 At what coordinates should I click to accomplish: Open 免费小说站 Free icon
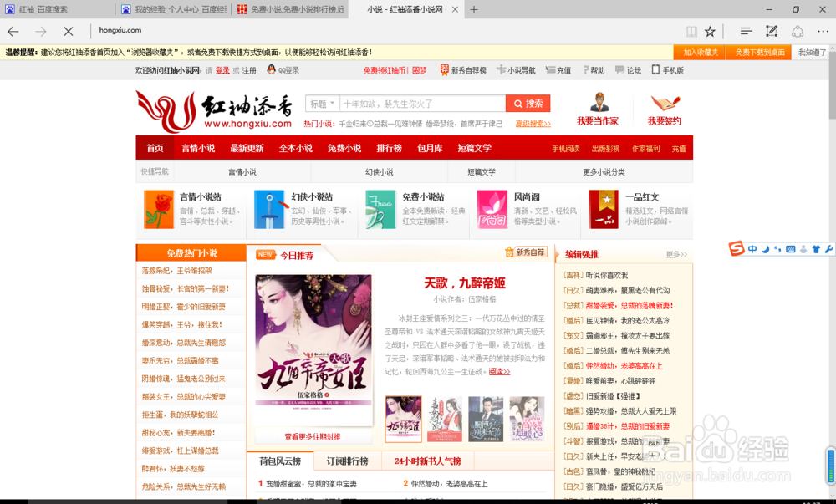(380, 210)
